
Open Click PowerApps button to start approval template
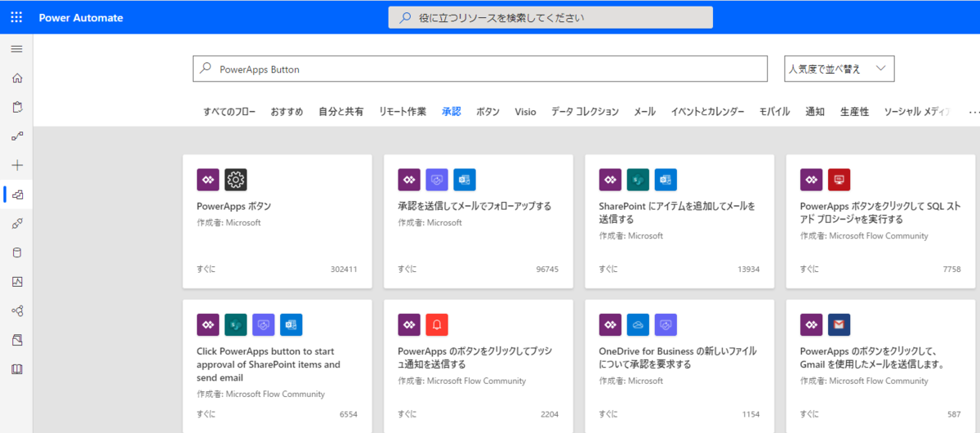tap(269, 364)
